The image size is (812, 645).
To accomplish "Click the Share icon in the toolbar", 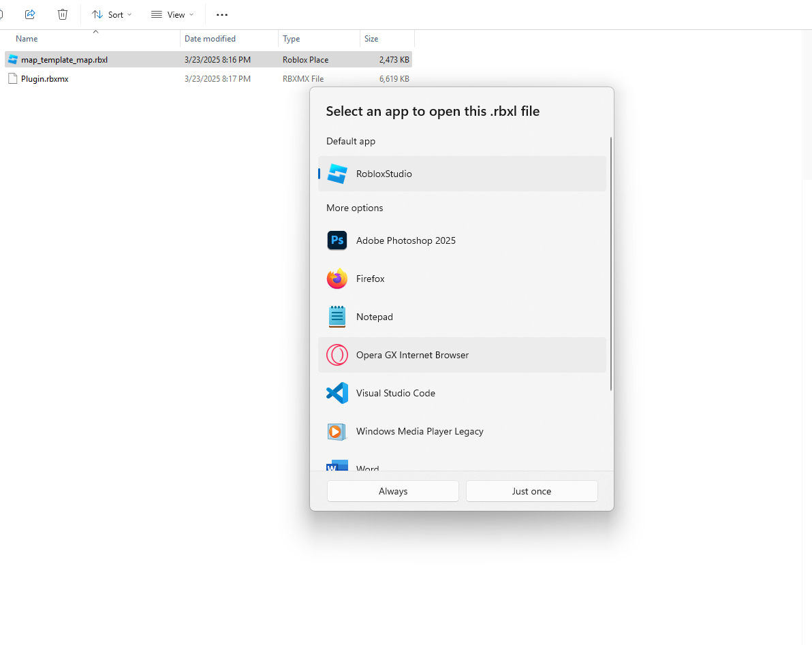I will pyautogui.click(x=30, y=14).
